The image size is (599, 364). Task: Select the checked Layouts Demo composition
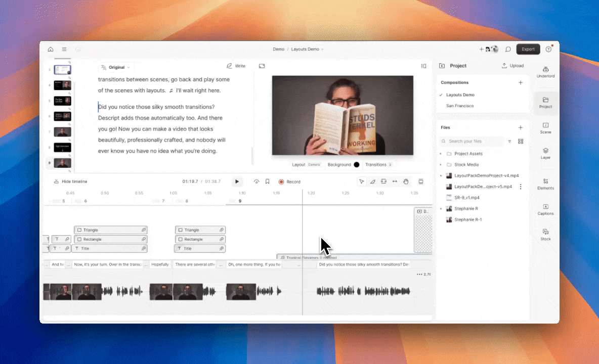[x=460, y=95]
